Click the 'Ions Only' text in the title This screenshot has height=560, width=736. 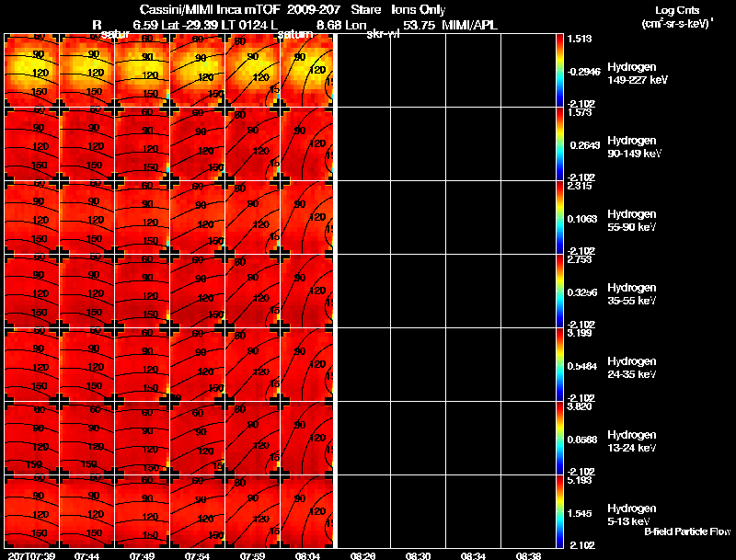tap(419, 10)
